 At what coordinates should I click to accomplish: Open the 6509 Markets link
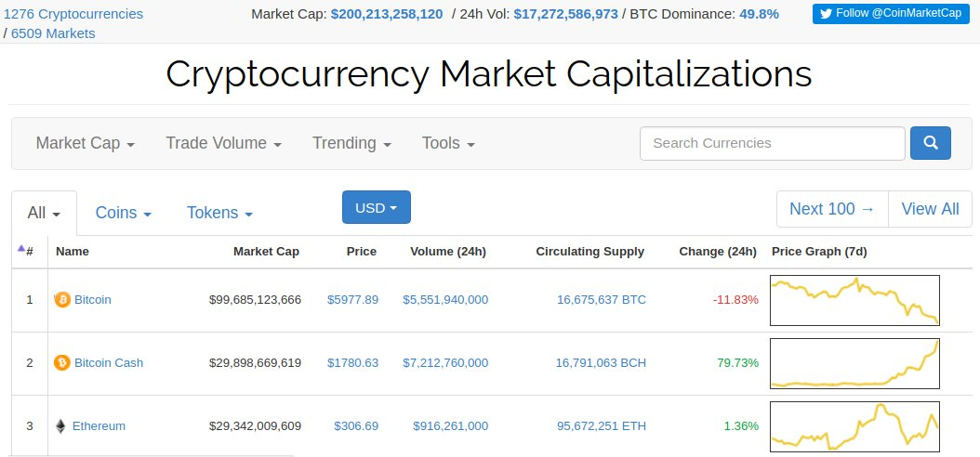53,33
